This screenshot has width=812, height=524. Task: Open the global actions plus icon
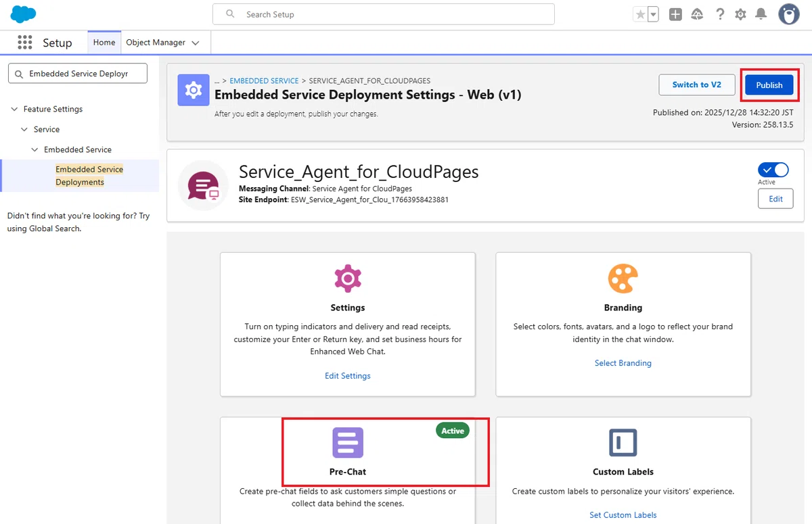pyautogui.click(x=675, y=14)
